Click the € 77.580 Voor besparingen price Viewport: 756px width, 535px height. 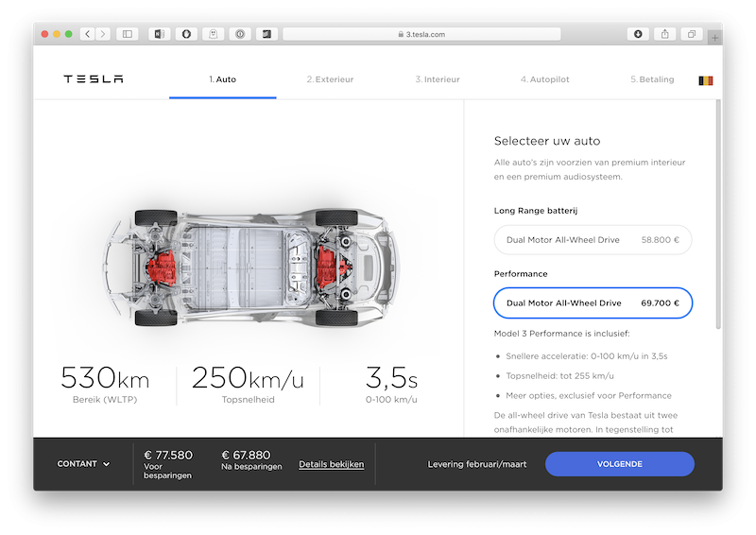point(168,464)
